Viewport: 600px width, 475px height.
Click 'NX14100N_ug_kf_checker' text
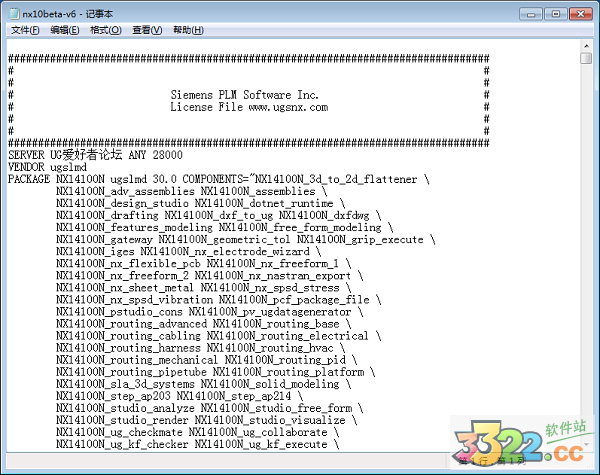(x=122, y=444)
